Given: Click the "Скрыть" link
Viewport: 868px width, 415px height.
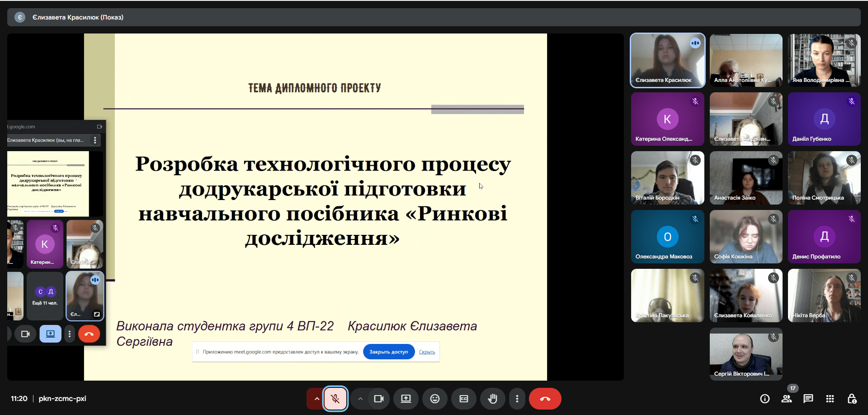Looking at the screenshot, I should (427, 352).
